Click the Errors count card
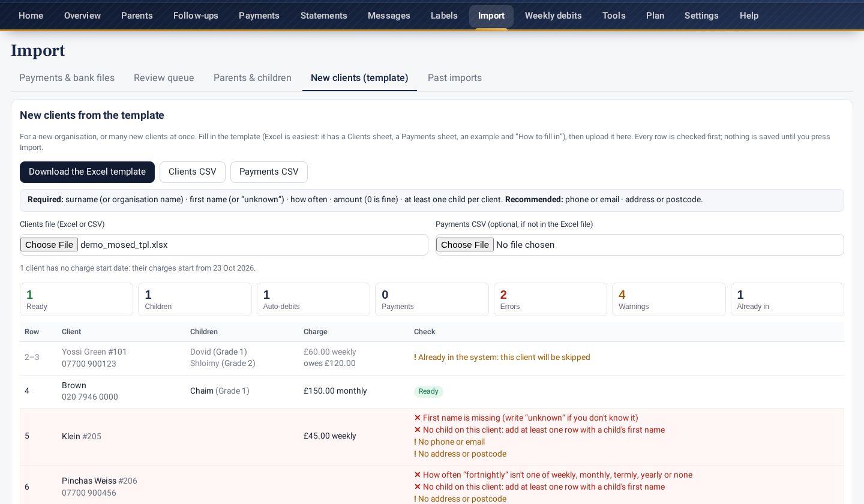This screenshot has height=504, width=864. [x=550, y=299]
